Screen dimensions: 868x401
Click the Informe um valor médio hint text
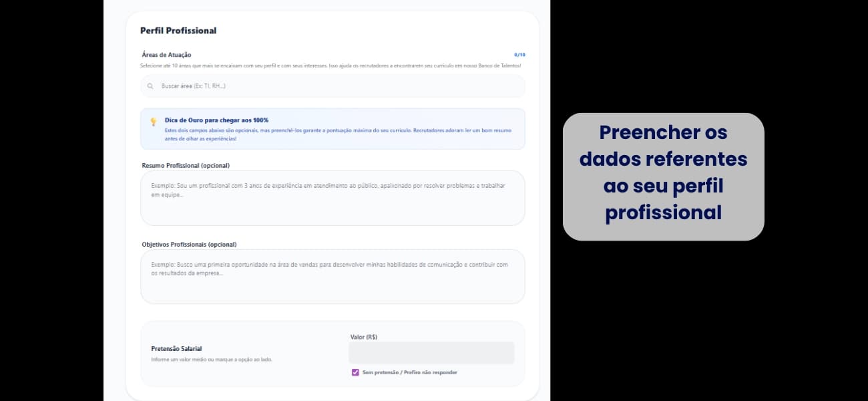(x=212, y=360)
